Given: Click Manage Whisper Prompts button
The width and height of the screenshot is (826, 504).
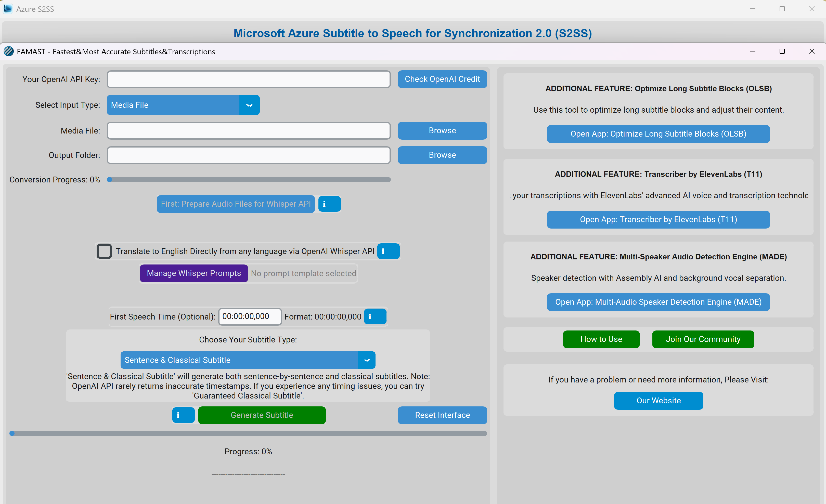Looking at the screenshot, I should (194, 273).
